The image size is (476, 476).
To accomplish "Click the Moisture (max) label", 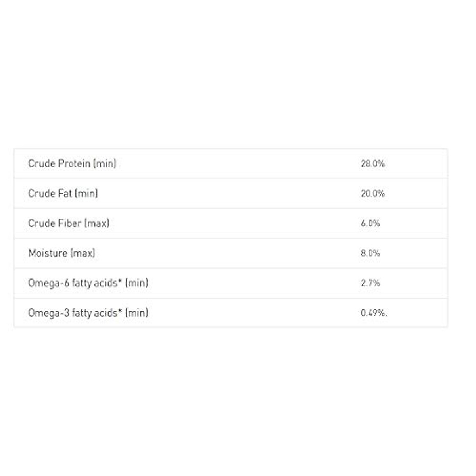I will pos(61,253).
